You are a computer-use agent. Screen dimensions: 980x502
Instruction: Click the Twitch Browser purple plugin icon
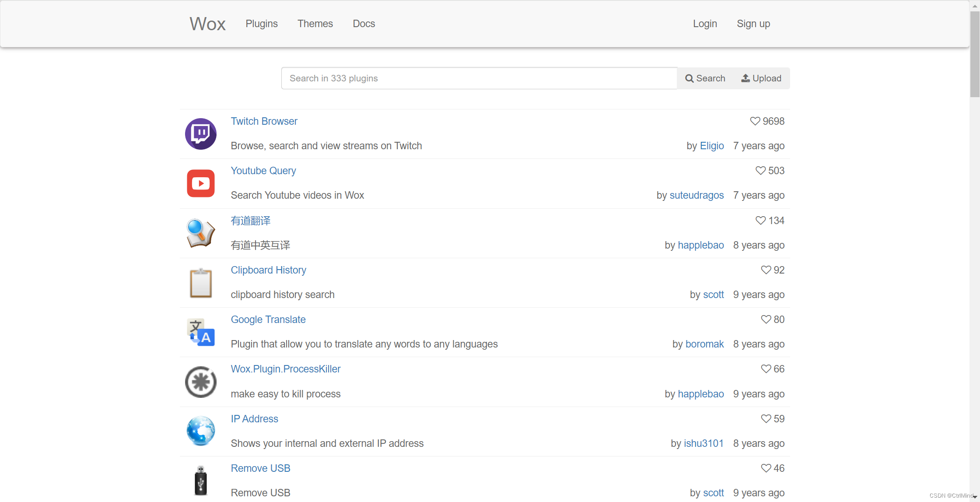tap(200, 134)
